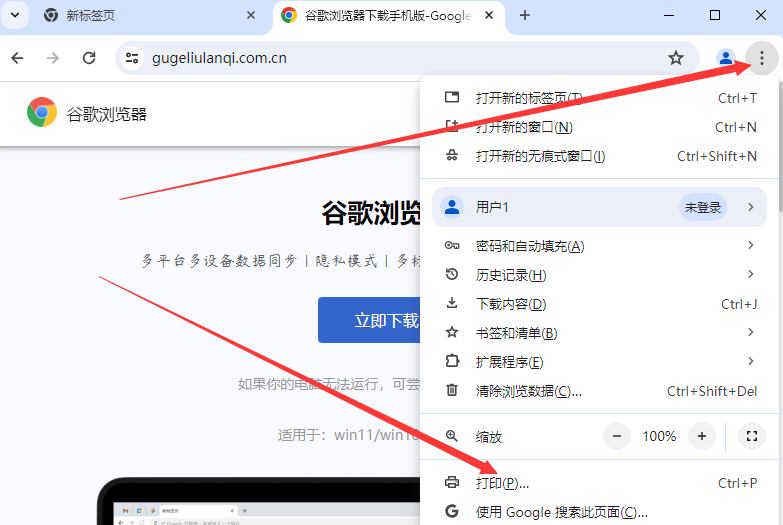Image resolution: width=783 pixels, height=525 pixels.
Task: Reload the current page
Action: (89, 58)
